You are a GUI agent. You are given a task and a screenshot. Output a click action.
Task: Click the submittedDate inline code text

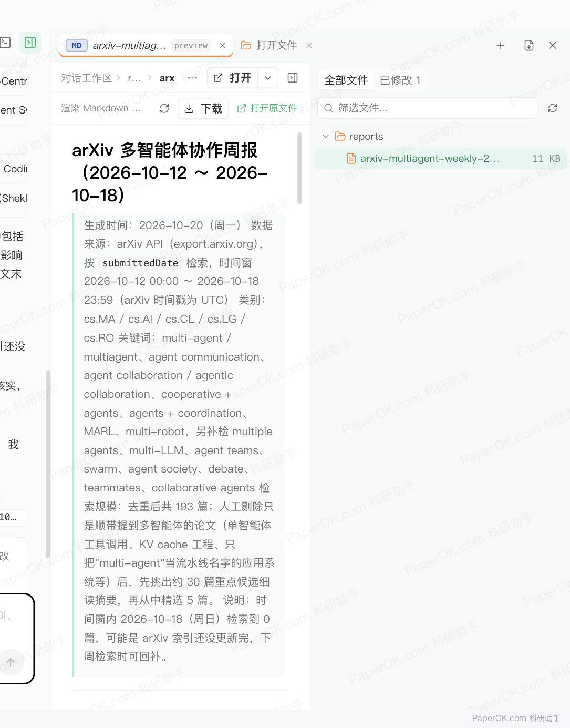140,263
